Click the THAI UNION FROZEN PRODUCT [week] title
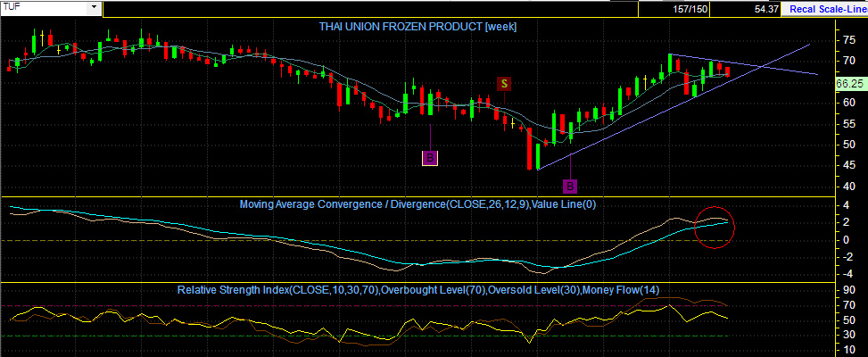The height and width of the screenshot is (357, 868). pyautogui.click(x=417, y=26)
